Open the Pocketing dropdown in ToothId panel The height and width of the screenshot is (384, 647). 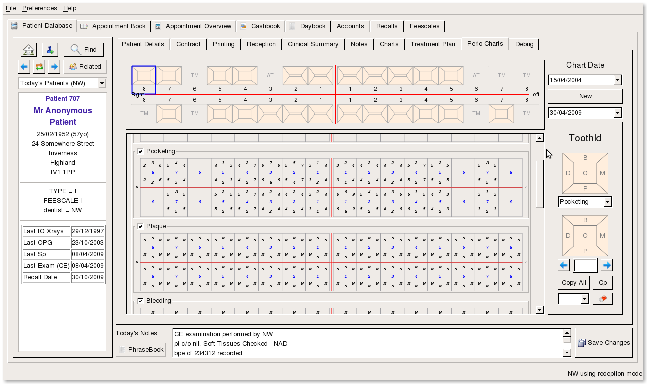click(x=607, y=202)
